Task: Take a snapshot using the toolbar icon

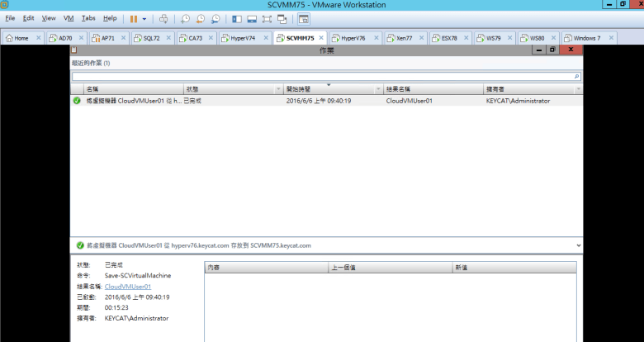Action: coord(185,18)
